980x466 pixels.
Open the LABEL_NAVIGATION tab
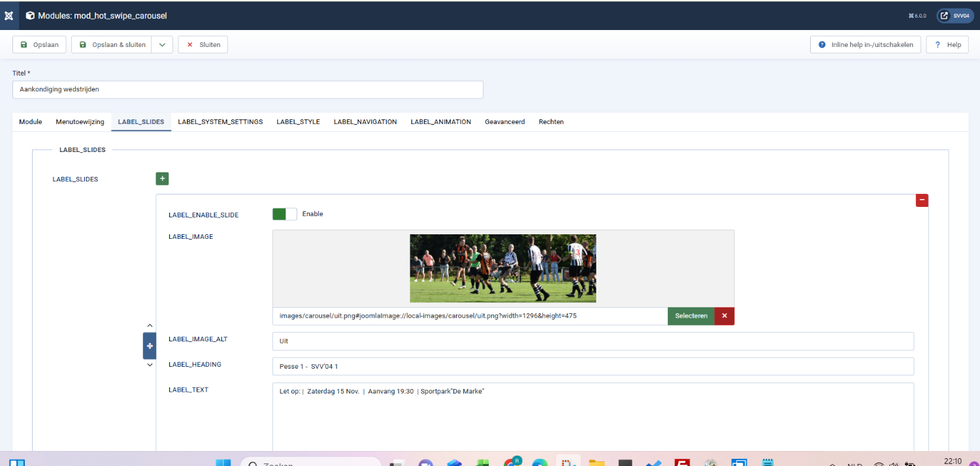[x=365, y=122]
